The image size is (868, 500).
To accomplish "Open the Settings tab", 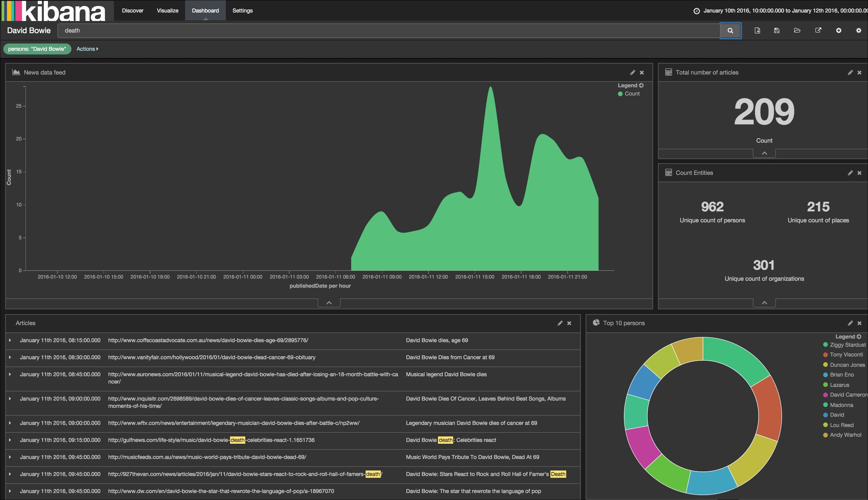I will coord(243,11).
